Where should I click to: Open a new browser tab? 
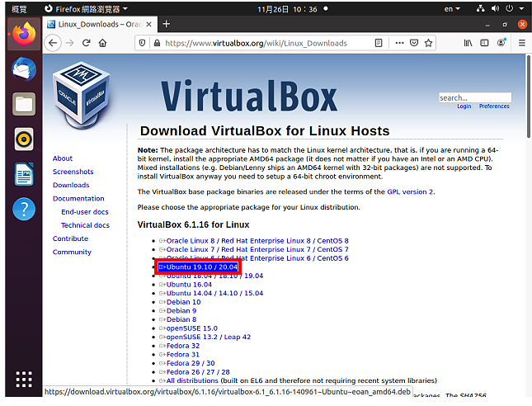click(167, 24)
